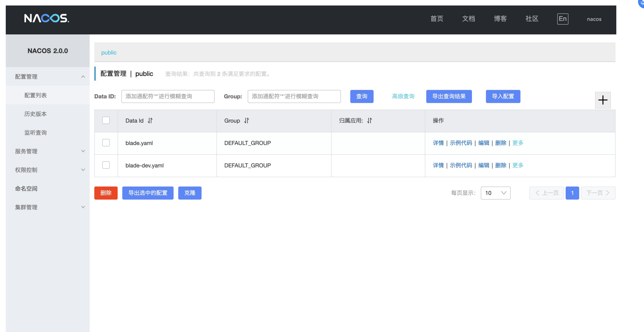Focus the Data ID search field
This screenshot has width=644, height=332.
pyautogui.click(x=168, y=96)
